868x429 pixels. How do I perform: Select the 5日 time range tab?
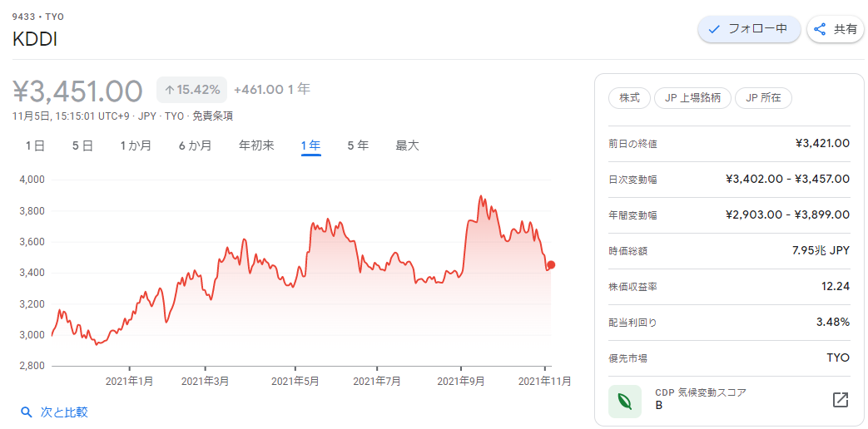[x=82, y=146]
